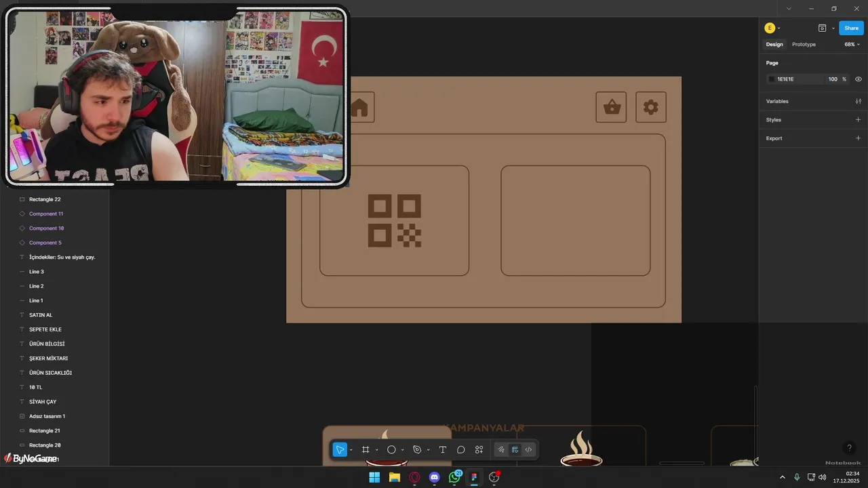Screen dimensions: 868x488
Task: Click the shopping basket icon on canvas
Action: point(612,107)
